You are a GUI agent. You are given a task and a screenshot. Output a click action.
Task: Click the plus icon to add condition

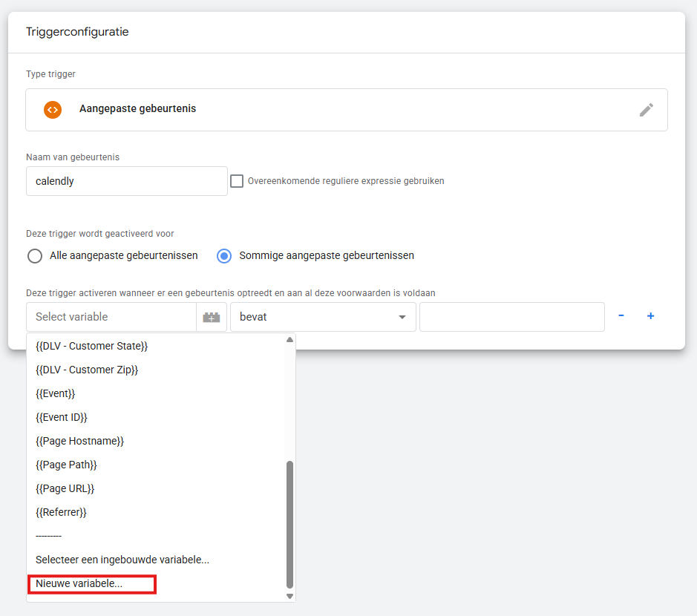(x=651, y=316)
